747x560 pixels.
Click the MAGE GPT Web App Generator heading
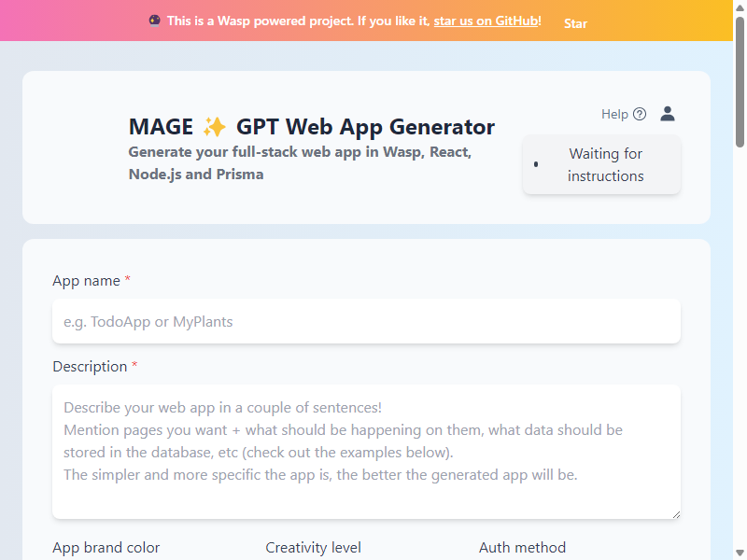[x=312, y=127]
